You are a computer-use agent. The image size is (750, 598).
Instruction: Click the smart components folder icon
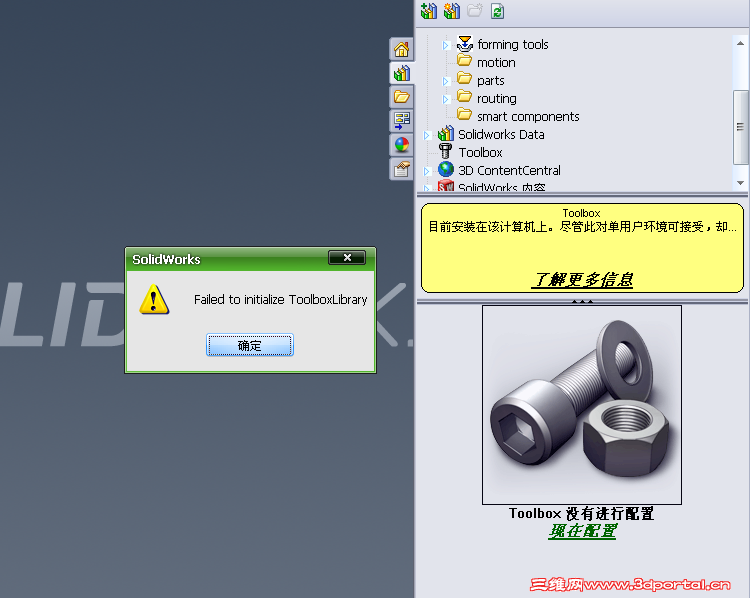(464, 114)
